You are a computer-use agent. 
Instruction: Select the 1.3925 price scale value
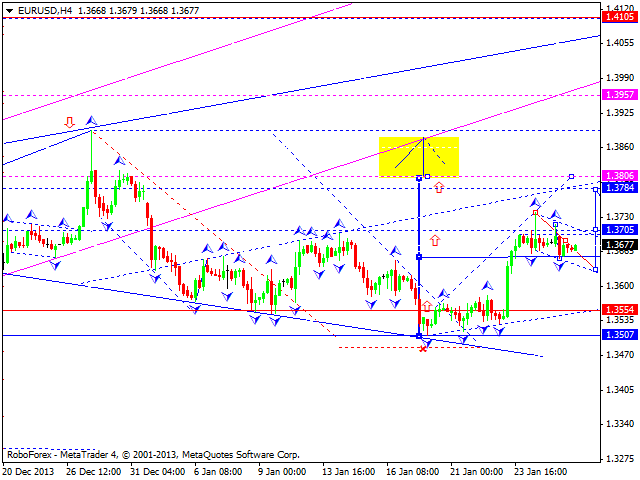click(620, 112)
